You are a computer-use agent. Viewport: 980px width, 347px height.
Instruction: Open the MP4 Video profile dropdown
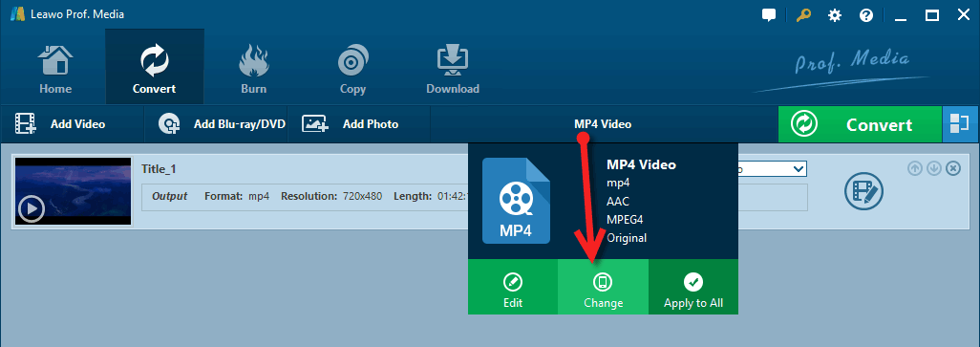[x=603, y=124]
